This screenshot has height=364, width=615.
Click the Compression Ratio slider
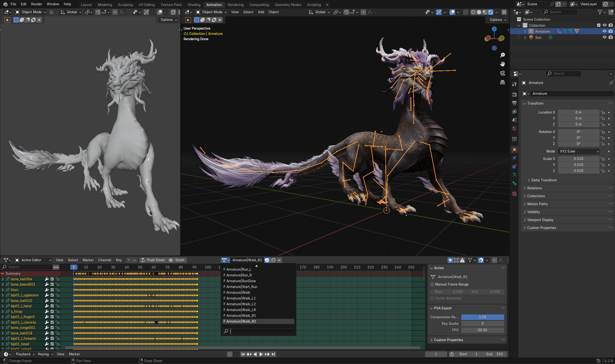coord(482,317)
